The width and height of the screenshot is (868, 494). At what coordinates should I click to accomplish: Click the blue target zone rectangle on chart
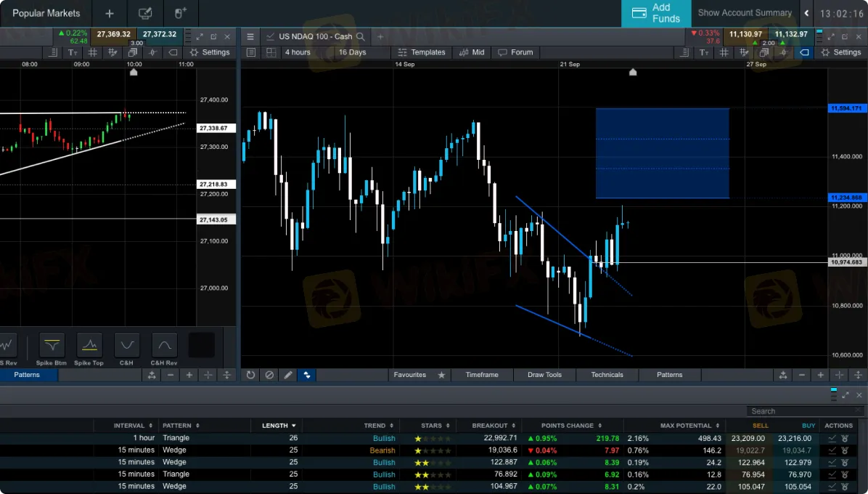tap(662, 153)
